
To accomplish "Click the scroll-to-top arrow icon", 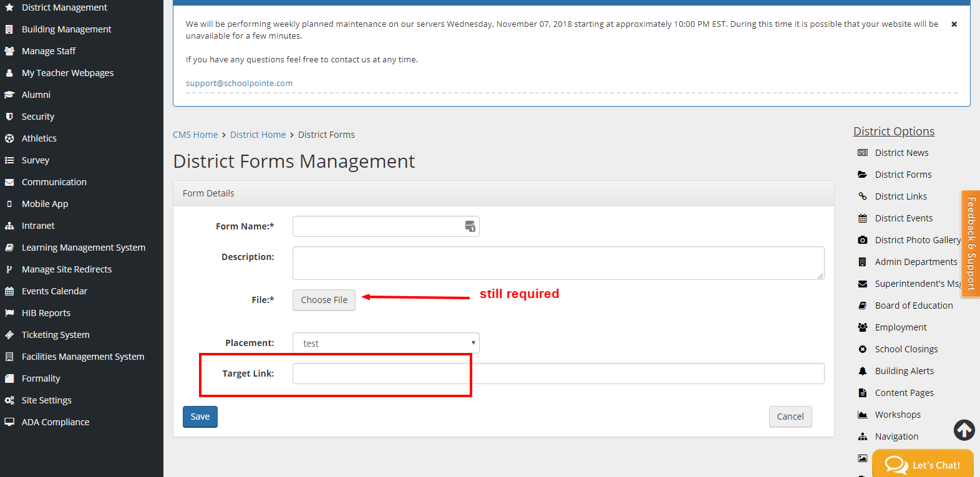I will (x=964, y=430).
